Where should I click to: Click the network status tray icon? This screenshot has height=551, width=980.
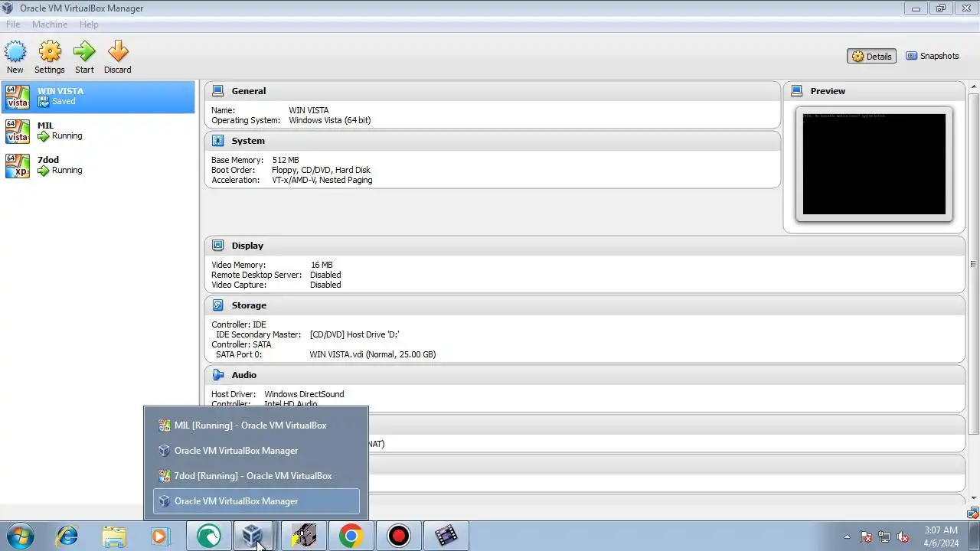coord(884,536)
